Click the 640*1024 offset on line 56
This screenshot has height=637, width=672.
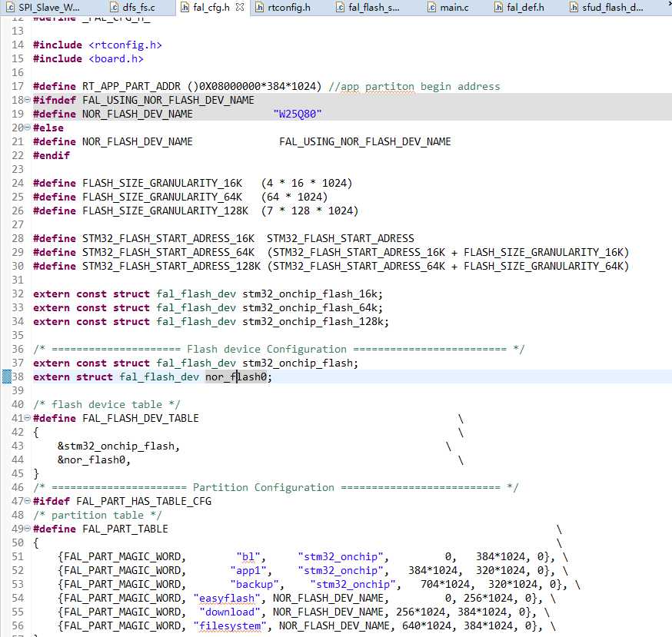427,625
